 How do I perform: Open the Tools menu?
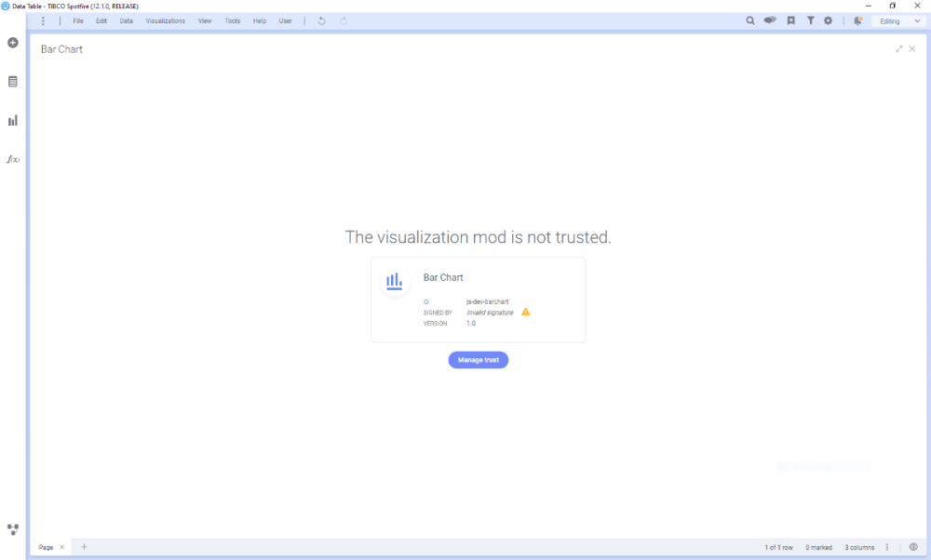[x=232, y=20]
